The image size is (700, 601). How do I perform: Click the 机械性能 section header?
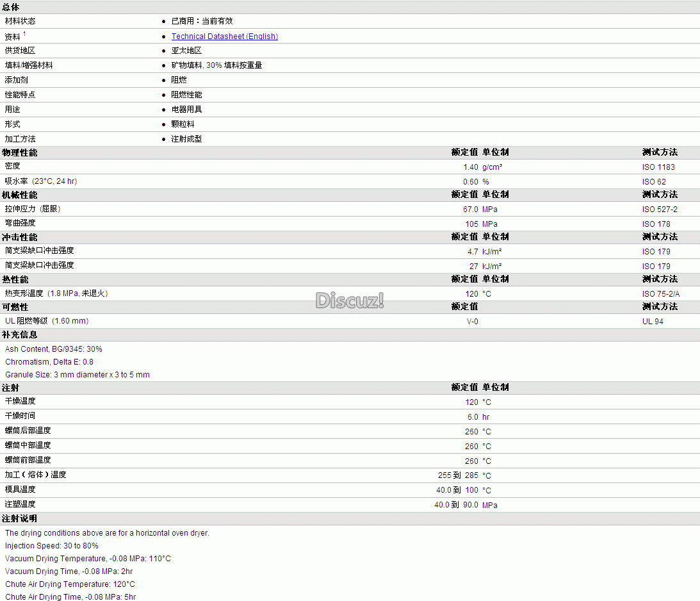point(20,195)
